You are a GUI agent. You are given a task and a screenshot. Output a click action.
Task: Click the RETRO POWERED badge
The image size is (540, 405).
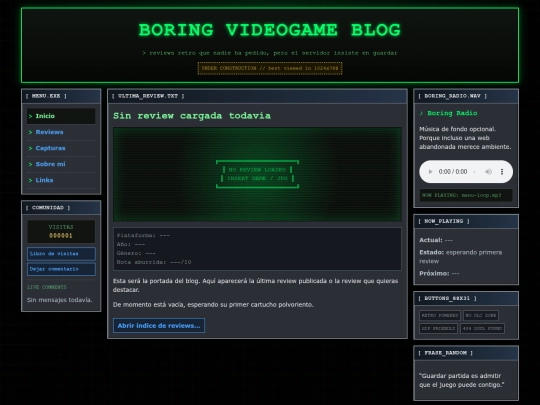click(x=440, y=315)
